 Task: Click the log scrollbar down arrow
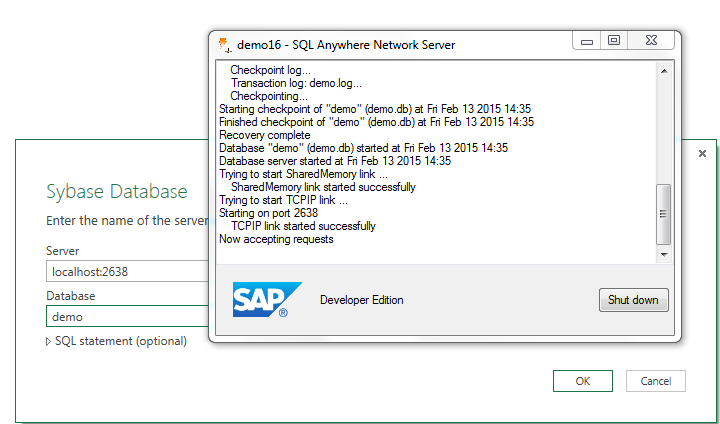663,254
